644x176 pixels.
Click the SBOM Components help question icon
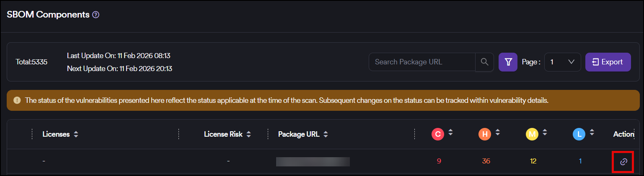tap(96, 15)
